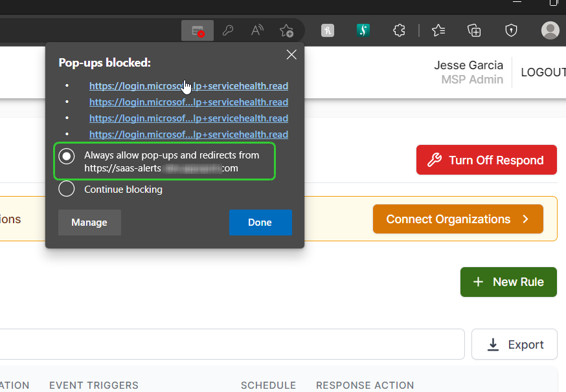Expand Connect Organizations with the chevron button
This screenshot has width=566, height=392.
pyautogui.click(x=458, y=219)
